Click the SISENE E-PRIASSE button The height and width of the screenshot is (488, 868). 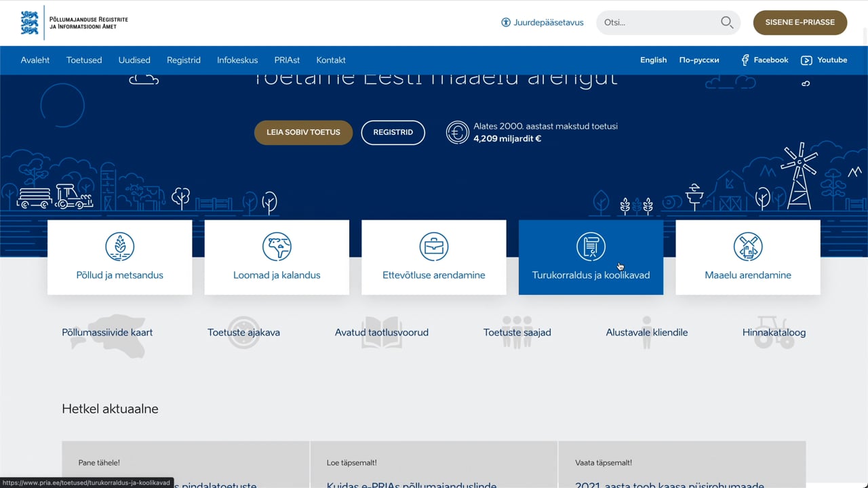click(x=800, y=22)
